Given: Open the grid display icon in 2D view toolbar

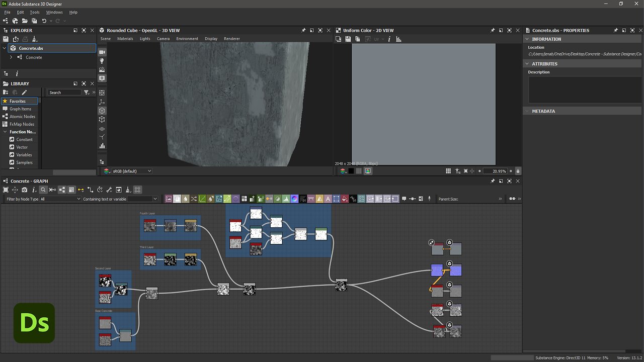Looking at the screenshot, I should (448, 171).
